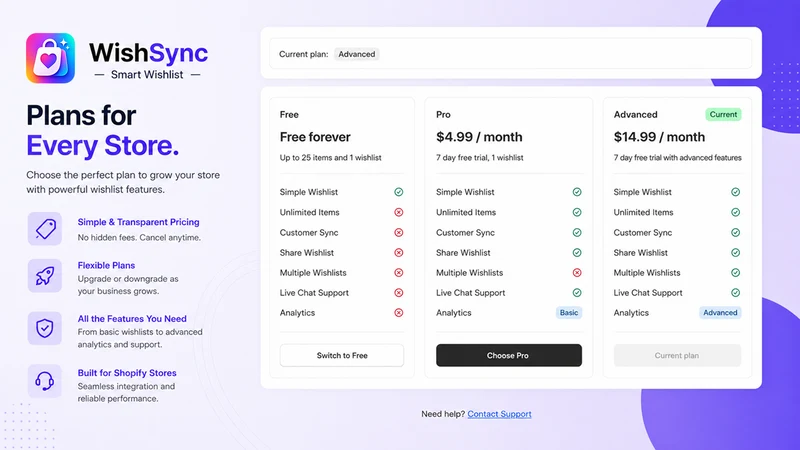Click the WishSync shopping bag logo
This screenshot has height=450, width=800.
click(51, 58)
